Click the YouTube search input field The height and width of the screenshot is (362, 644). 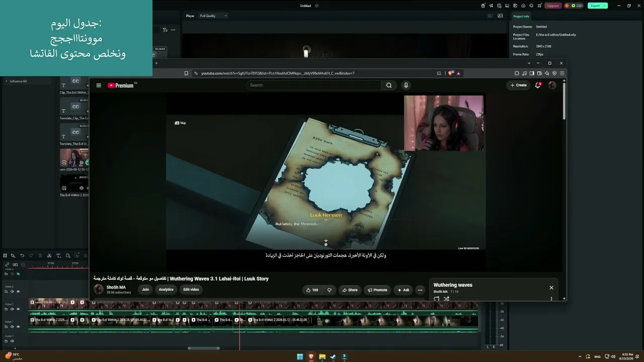(314, 85)
